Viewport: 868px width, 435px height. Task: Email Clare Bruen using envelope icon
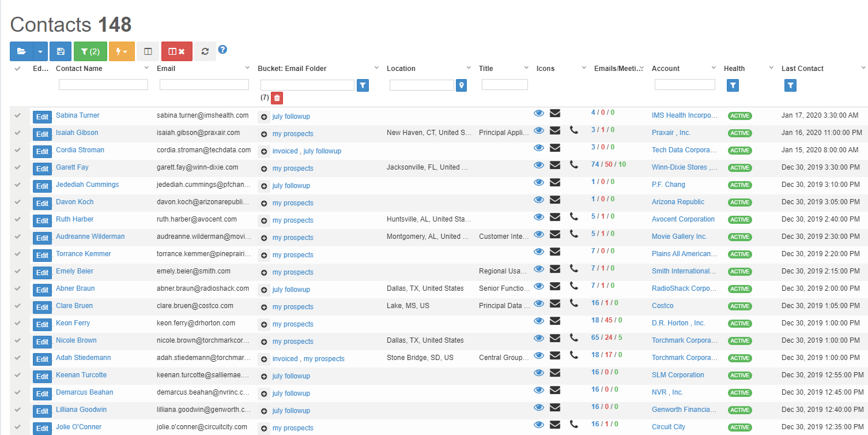555,303
